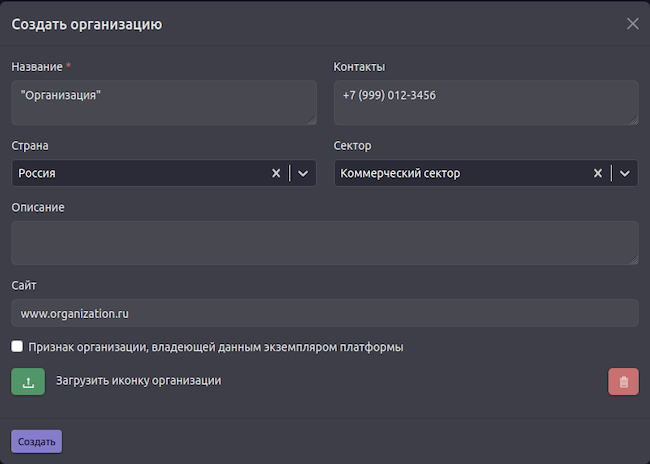Grab the Описание textarea resize handle

pyautogui.click(x=633, y=259)
